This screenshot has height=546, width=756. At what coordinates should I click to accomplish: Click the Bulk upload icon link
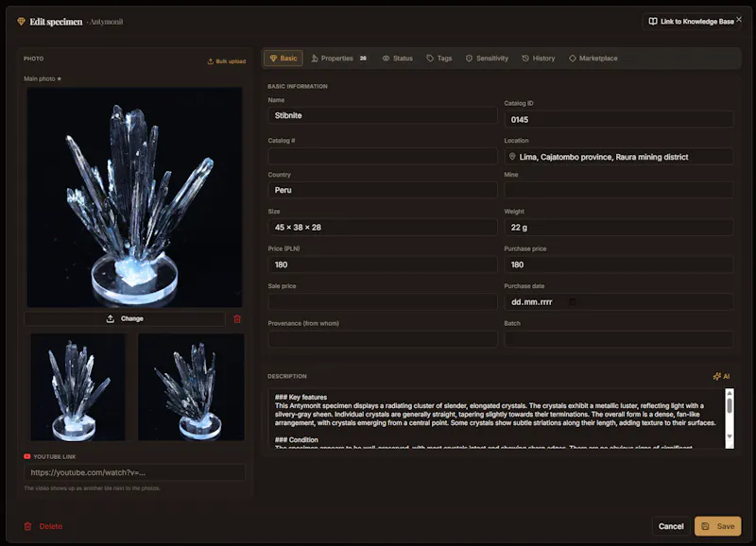[227, 61]
